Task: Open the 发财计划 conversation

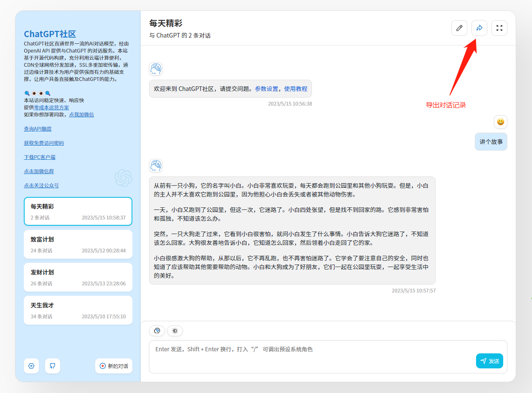Action: coord(78,277)
